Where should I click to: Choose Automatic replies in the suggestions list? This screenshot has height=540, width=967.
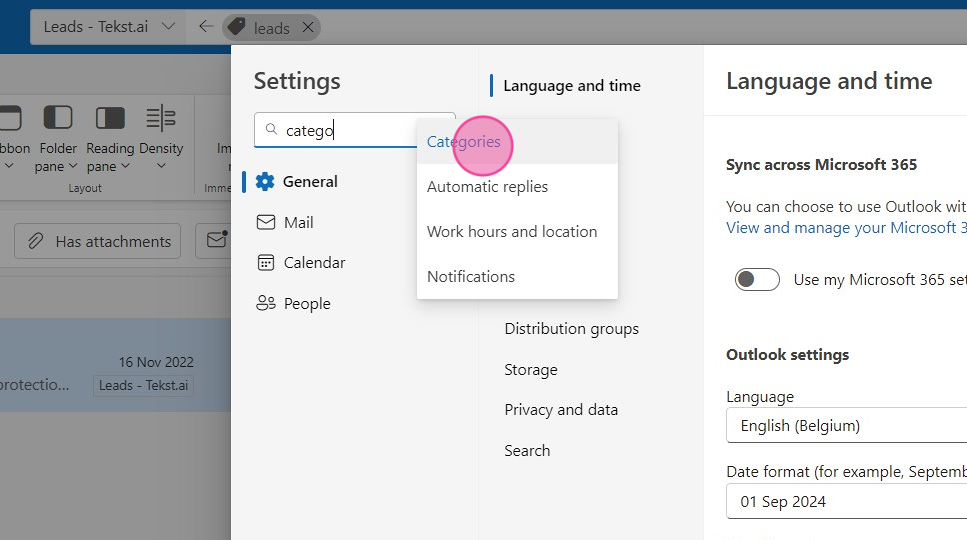517,186
